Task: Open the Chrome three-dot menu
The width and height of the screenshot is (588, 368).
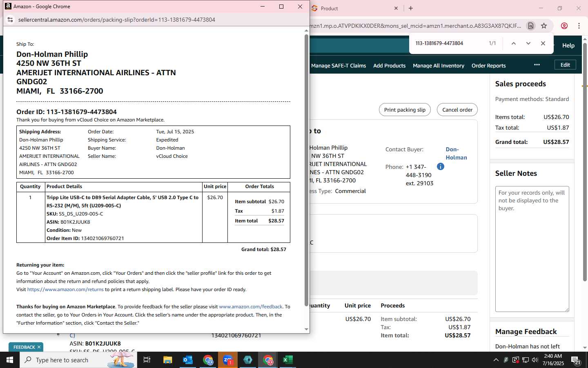Action: tap(579, 26)
